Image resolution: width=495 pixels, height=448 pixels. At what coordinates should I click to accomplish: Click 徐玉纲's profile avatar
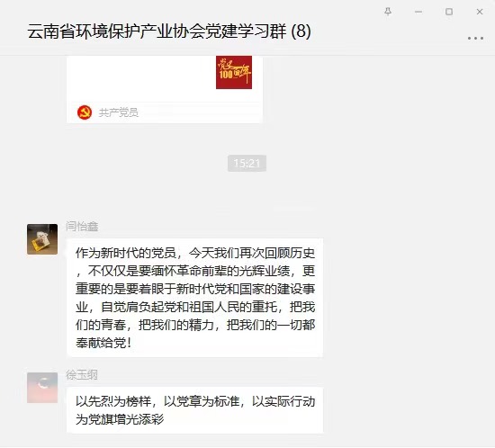(x=42, y=388)
